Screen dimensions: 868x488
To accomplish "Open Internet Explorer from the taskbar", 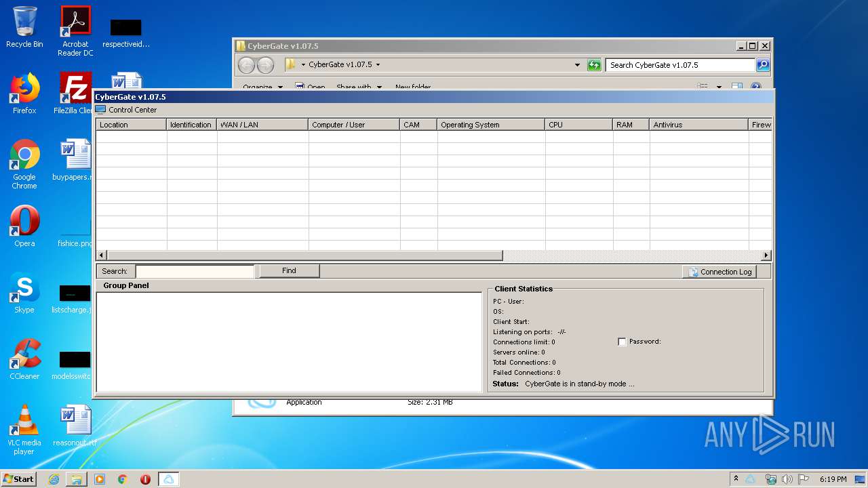I will [54, 479].
